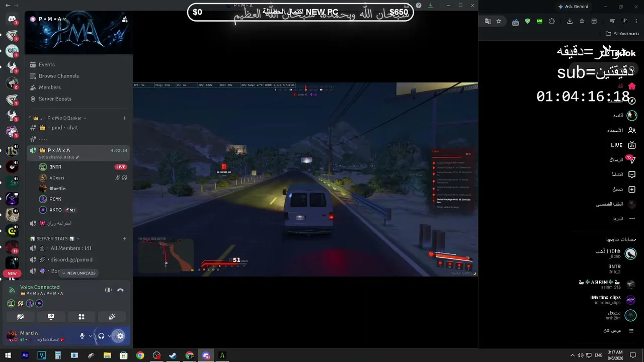
Task: Open TikTok activity notifications icon
Action: [632, 174]
